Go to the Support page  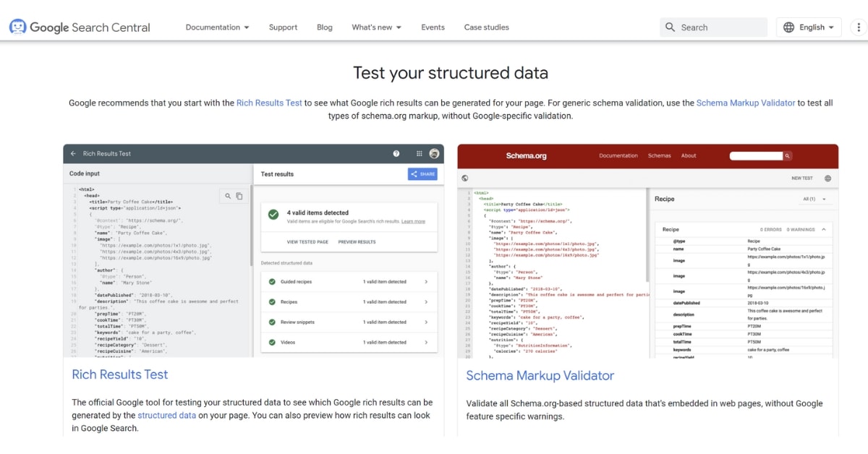tap(283, 27)
